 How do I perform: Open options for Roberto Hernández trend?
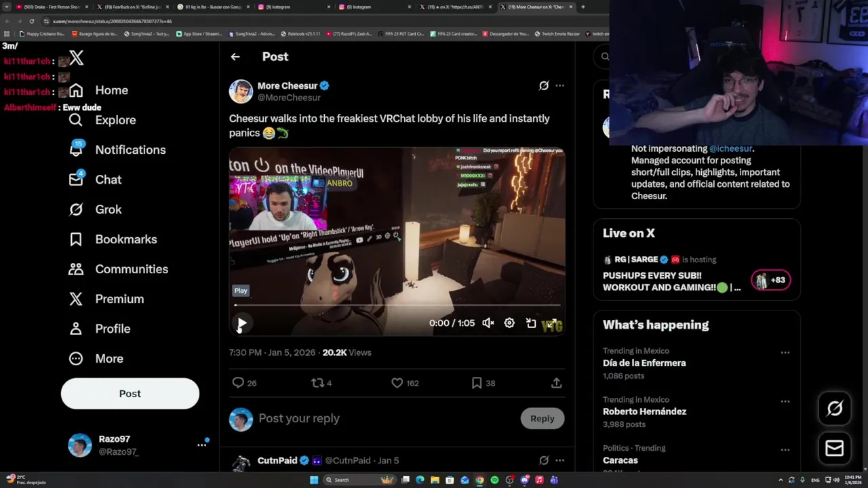coord(785,401)
